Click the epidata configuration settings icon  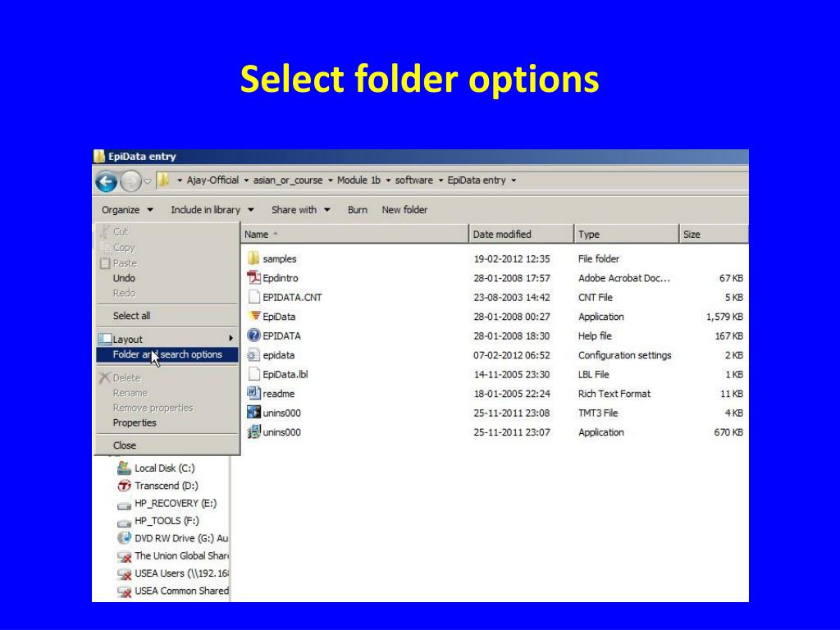[253, 354]
